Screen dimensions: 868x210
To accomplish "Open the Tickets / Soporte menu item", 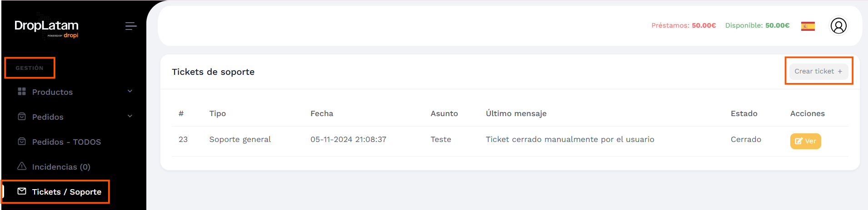I will click(60, 192).
